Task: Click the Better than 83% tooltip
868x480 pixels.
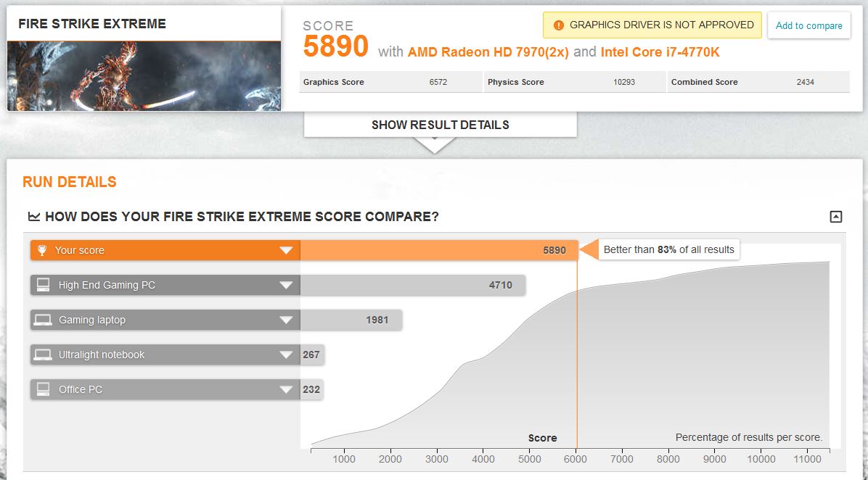Action: tap(668, 250)
